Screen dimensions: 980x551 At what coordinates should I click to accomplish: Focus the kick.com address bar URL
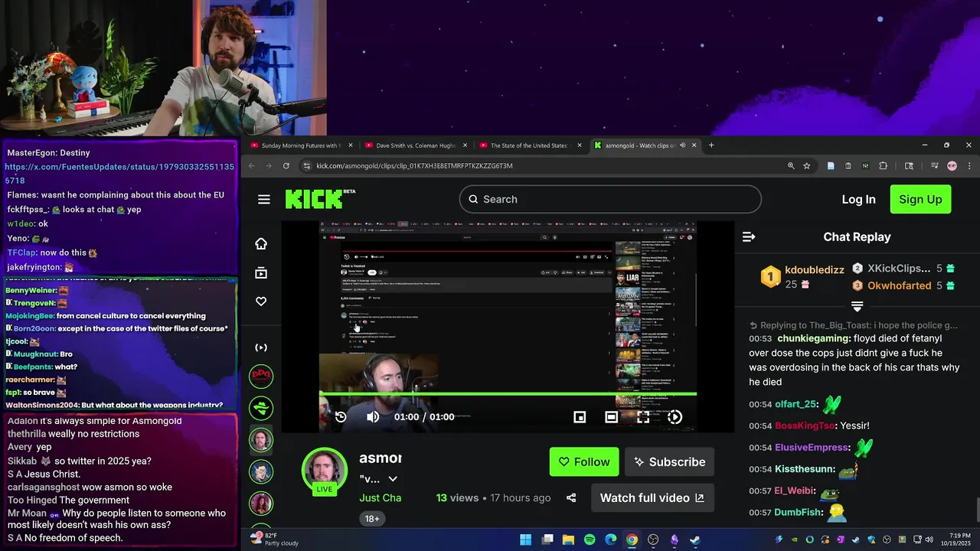(x=414, y=165)
